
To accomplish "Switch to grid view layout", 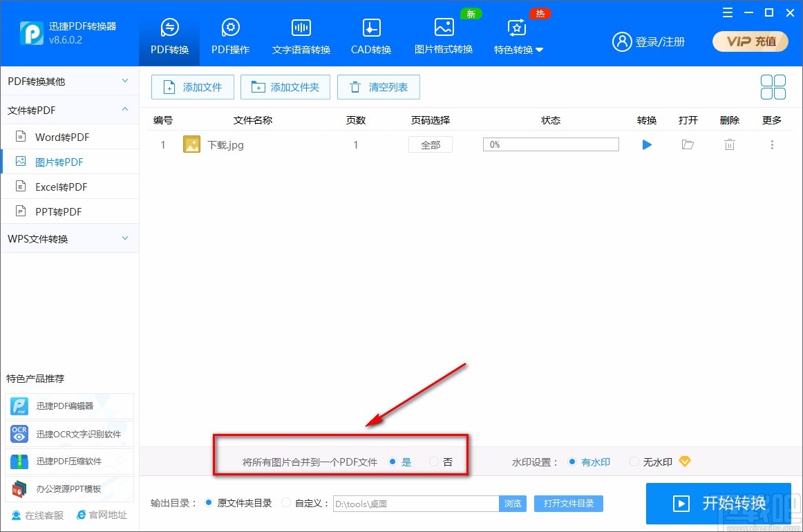I will [773, 87].
